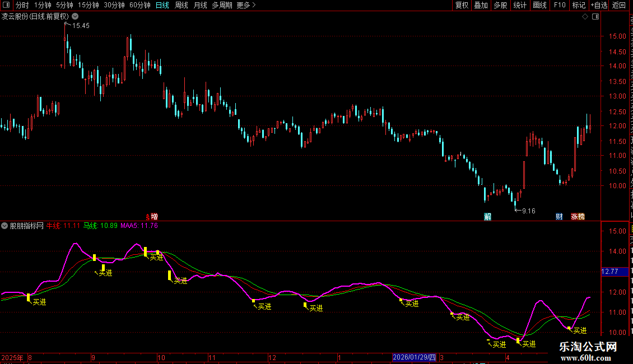The height and width of the screenshot is (364, 633).
Task: Open the 统计 statistics tool
Action: [x=519, y=5]
